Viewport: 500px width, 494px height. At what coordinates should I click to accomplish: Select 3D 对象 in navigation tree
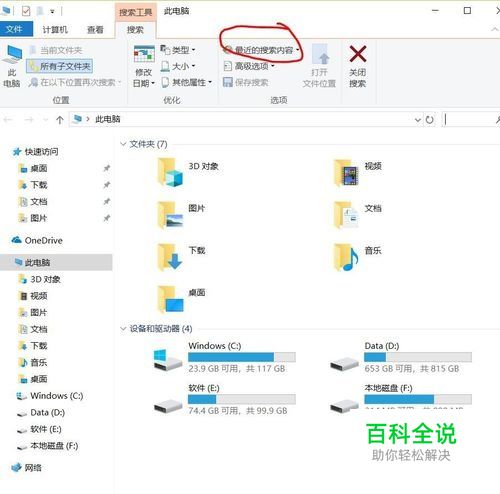(x=39, y=279)
